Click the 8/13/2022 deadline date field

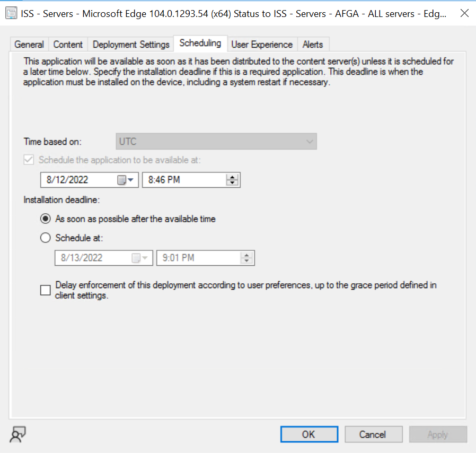click(x=103, y=258)
